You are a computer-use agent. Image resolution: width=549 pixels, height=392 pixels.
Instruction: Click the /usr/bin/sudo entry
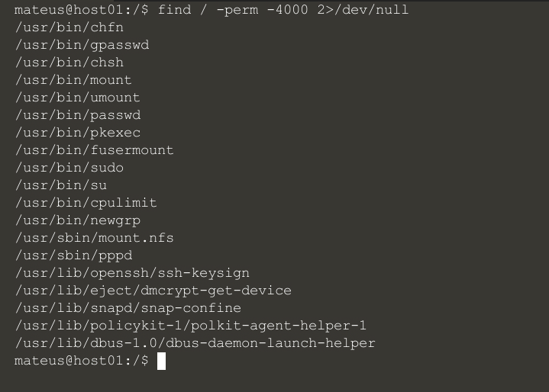click(69, 168)
